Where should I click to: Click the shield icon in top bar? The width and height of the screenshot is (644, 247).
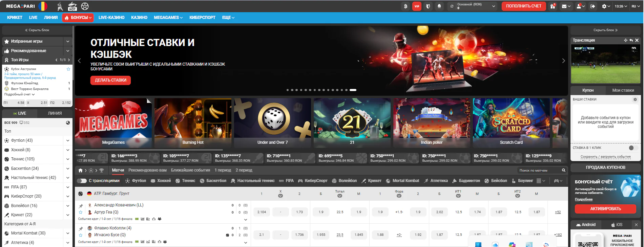[428, 6]
